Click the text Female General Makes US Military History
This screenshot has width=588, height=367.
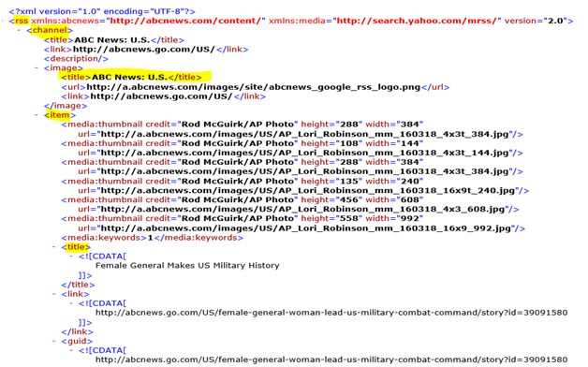[187, 265]
